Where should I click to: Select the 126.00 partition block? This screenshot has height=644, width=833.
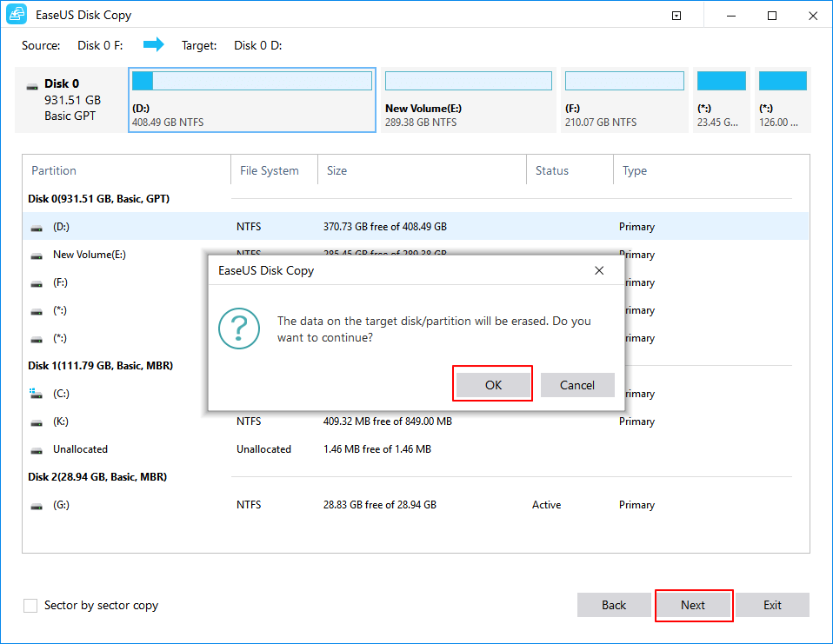pos(783,100)
